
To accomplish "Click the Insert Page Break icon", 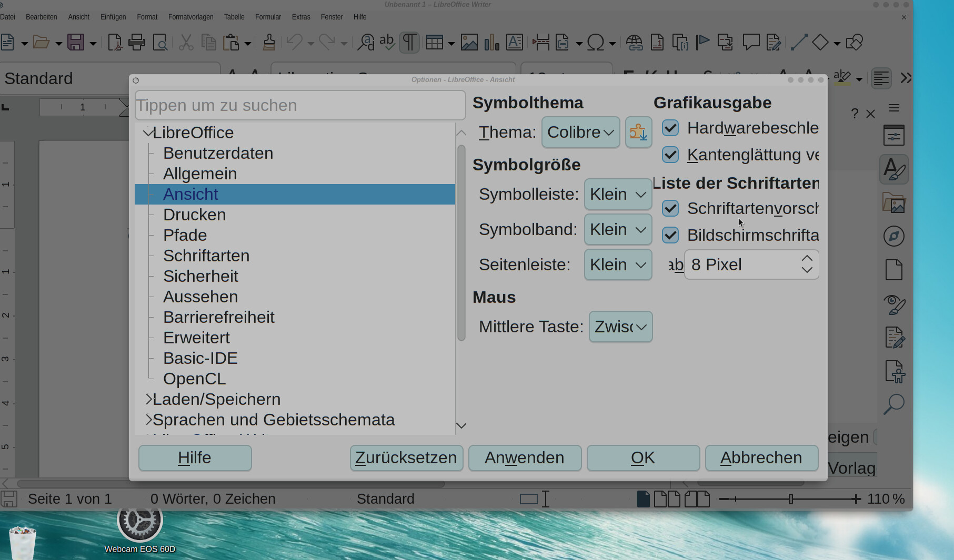I will [x=540, y=42].
